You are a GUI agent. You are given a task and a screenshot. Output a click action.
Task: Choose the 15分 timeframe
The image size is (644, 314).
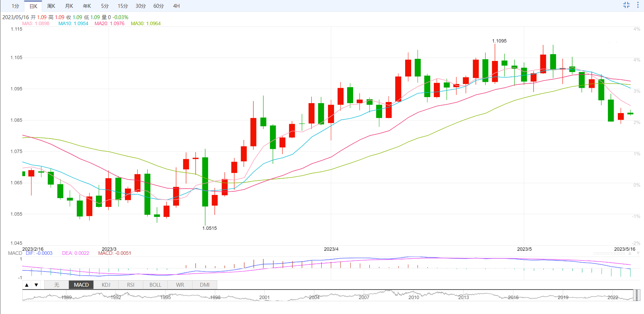[x=123, y=6]
